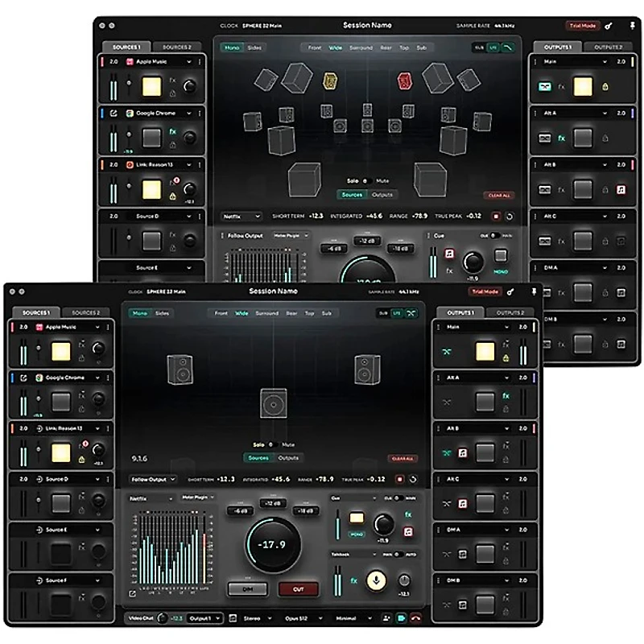
Task: Switch to Sources 2 tab in front window
Action: (x=85, y=312)
